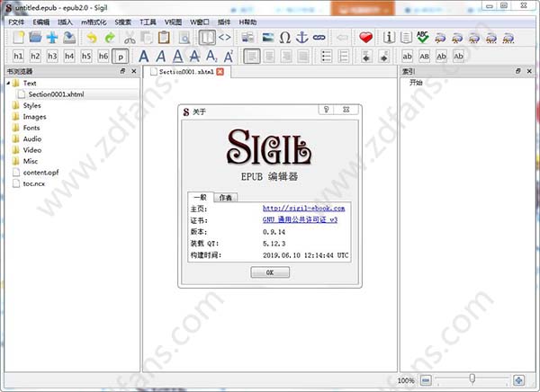Select content.opf file
This screenshot has height=392, width=540.
(40, 173)
